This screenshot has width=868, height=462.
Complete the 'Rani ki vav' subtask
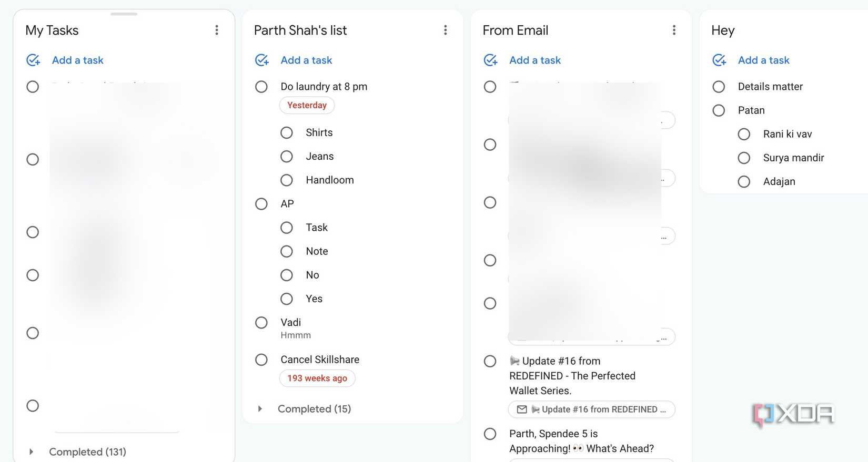point(744,134)
